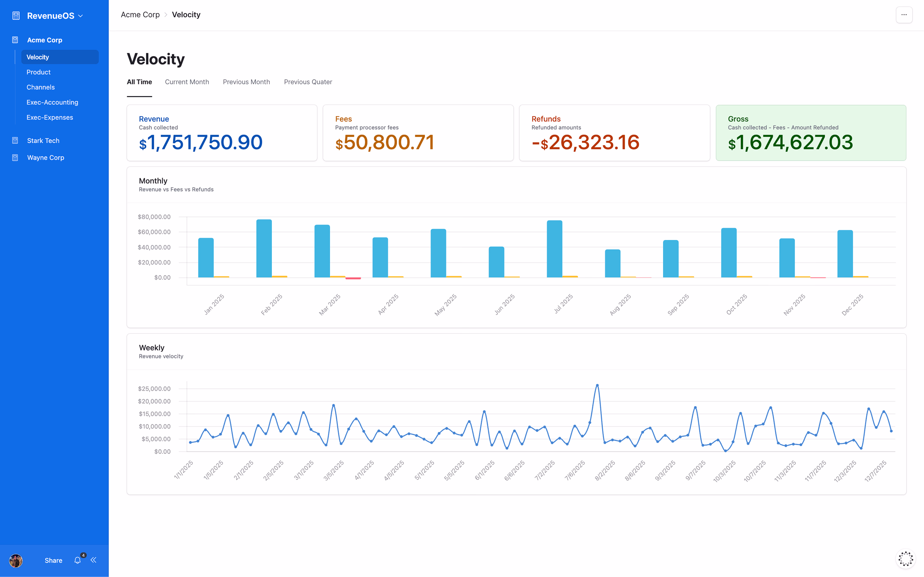Image resolution: width=924 pixels, height=577 pixels.
Task: Collapse the sidebar with the double-chevron icon
Action: [94, 560]
